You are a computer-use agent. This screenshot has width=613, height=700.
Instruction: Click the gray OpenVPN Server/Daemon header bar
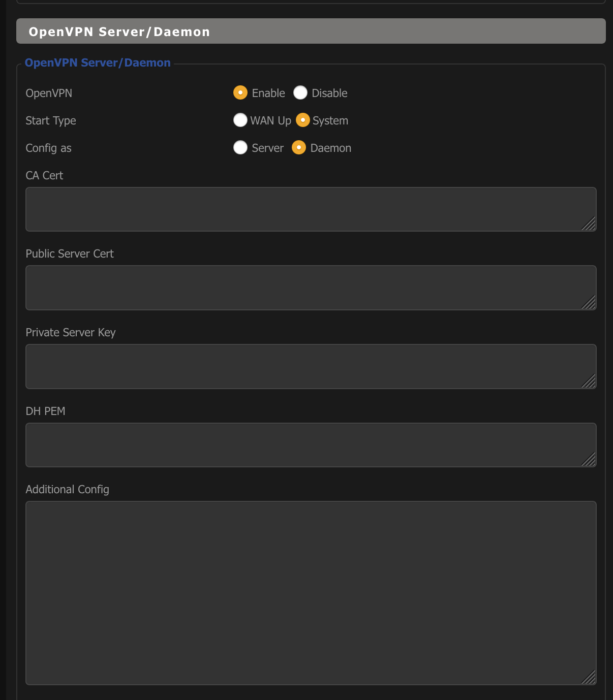click(311, 31)
